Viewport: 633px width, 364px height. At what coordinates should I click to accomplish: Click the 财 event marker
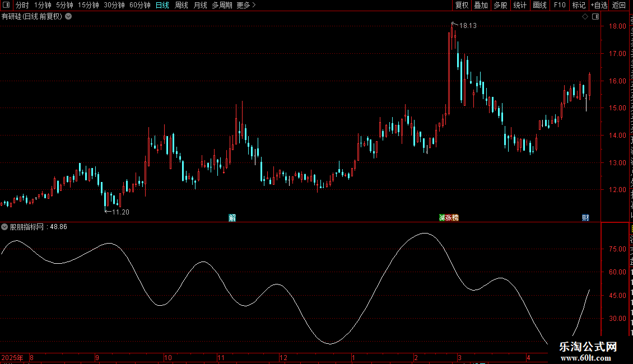coord(585,218)
